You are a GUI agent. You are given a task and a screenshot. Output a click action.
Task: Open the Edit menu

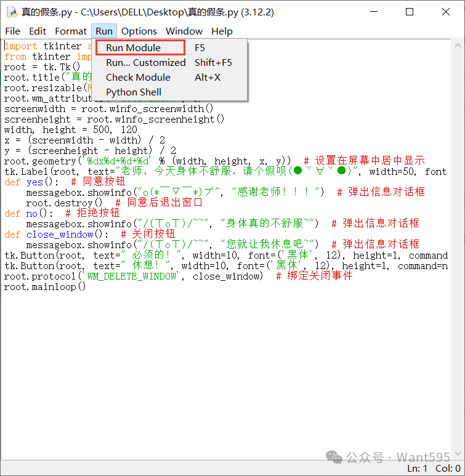[x=38, y=31]
